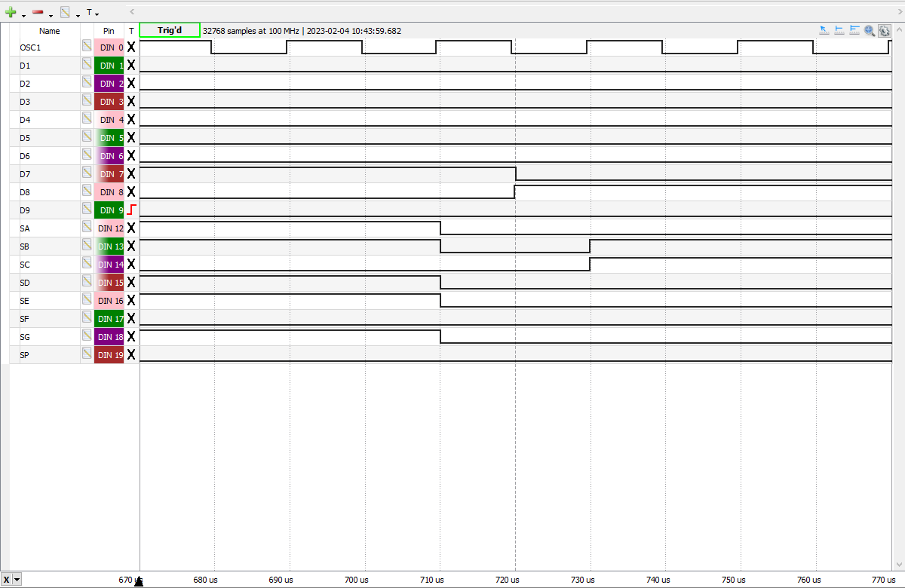This screenshot has width=905, height=588.
Task: Edit SP signal via its pencil icon
Action: [x=87, y=354]
